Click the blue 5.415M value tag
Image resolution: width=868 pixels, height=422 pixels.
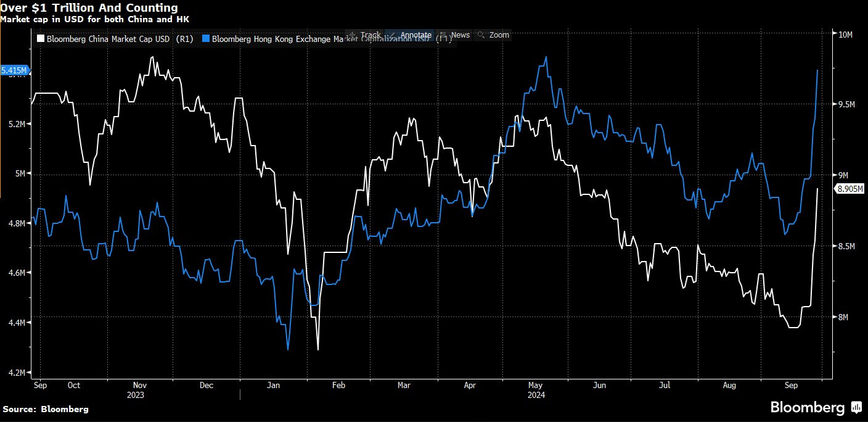(14, 71)
